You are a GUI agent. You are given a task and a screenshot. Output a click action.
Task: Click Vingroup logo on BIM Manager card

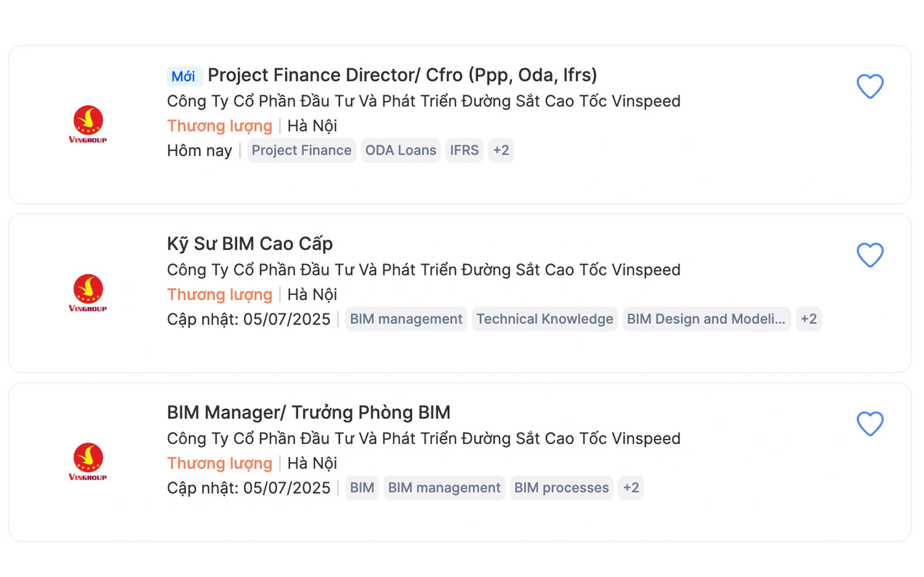[87, 462]
